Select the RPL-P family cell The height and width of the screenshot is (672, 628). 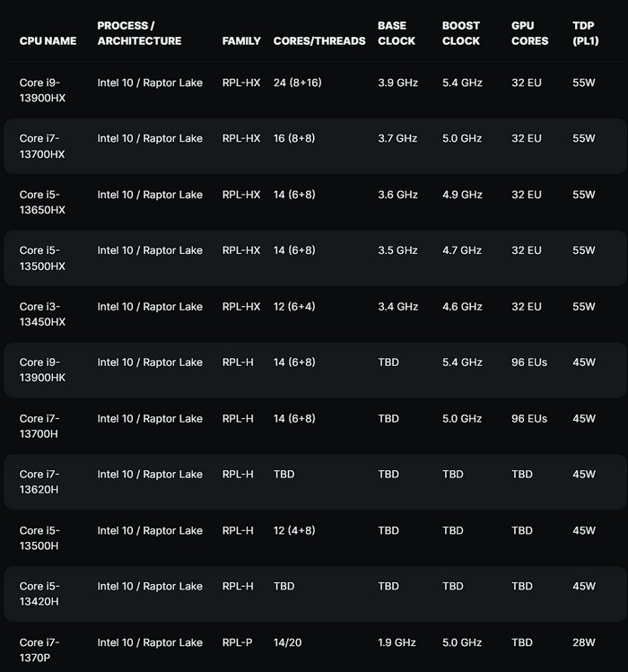point(238,642)
